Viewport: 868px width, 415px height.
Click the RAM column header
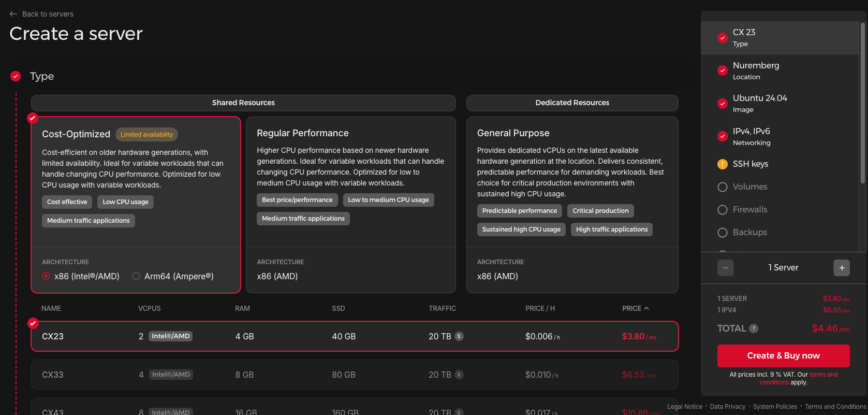click(x=242, y=308)
